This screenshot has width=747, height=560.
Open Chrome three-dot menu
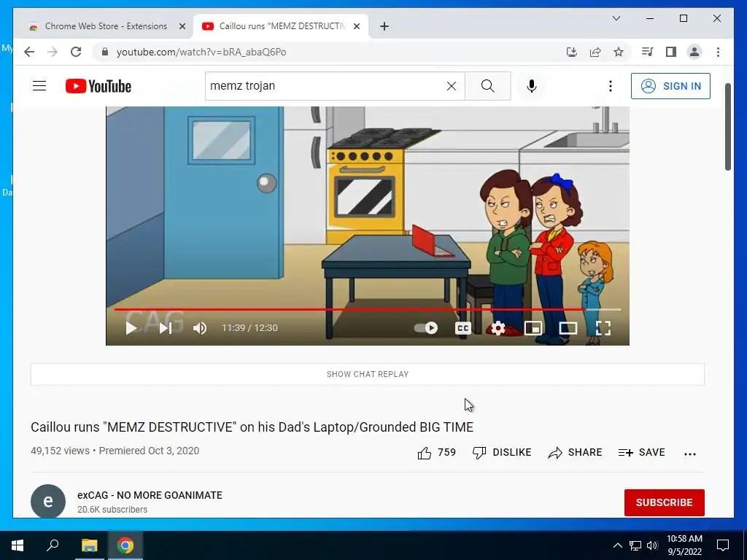tap(718, 52)
